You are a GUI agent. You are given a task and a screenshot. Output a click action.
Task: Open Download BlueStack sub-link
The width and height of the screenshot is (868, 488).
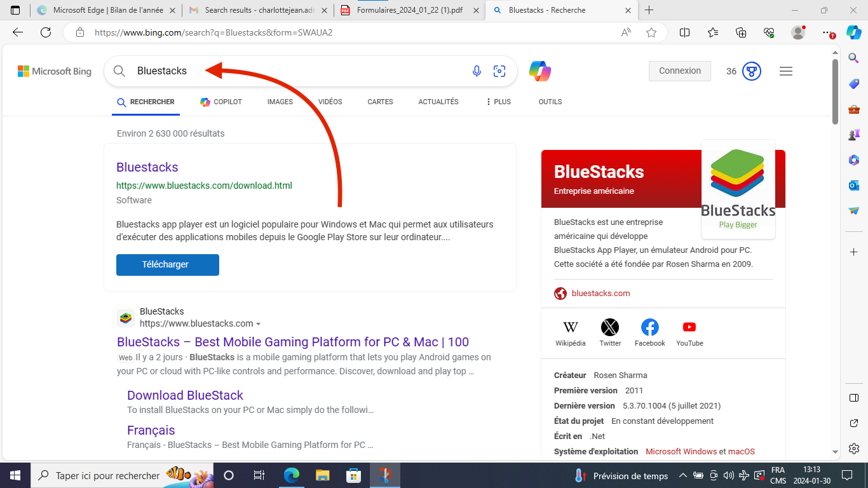[x=185, y=395]
